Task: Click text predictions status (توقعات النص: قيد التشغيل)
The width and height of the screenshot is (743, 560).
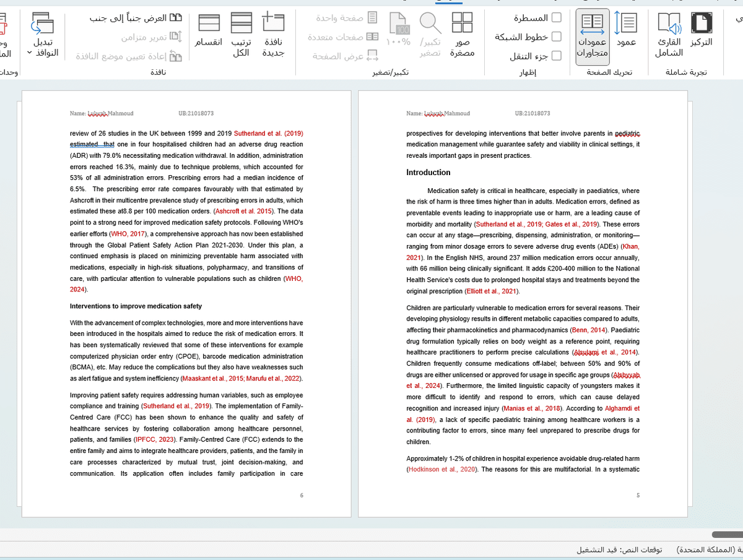Action: (619, 549)
